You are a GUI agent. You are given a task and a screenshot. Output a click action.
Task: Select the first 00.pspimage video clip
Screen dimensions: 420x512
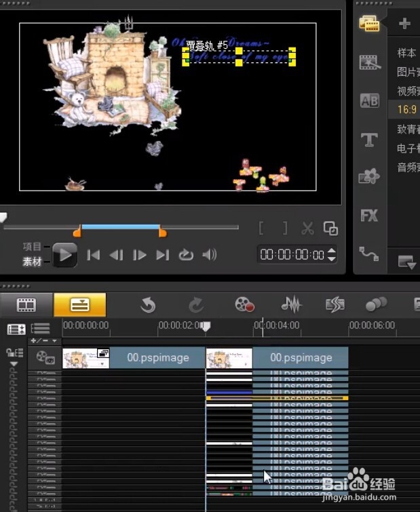click(x=134, y=358)
